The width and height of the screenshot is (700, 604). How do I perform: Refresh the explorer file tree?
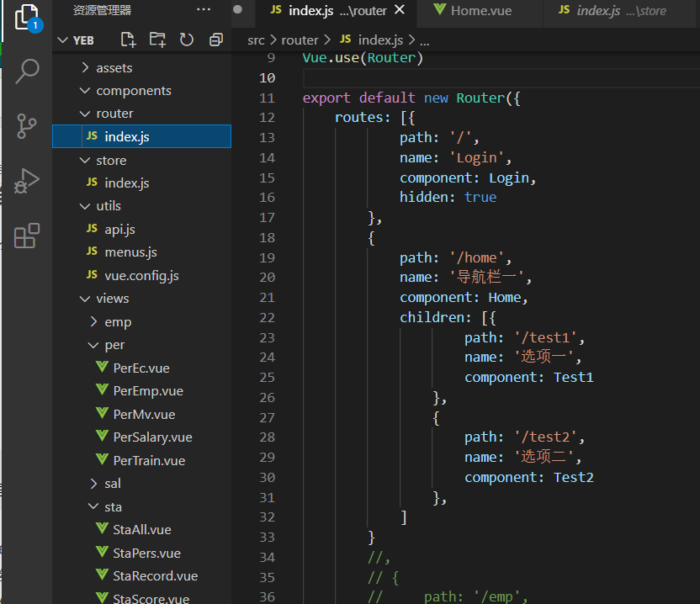187,40
